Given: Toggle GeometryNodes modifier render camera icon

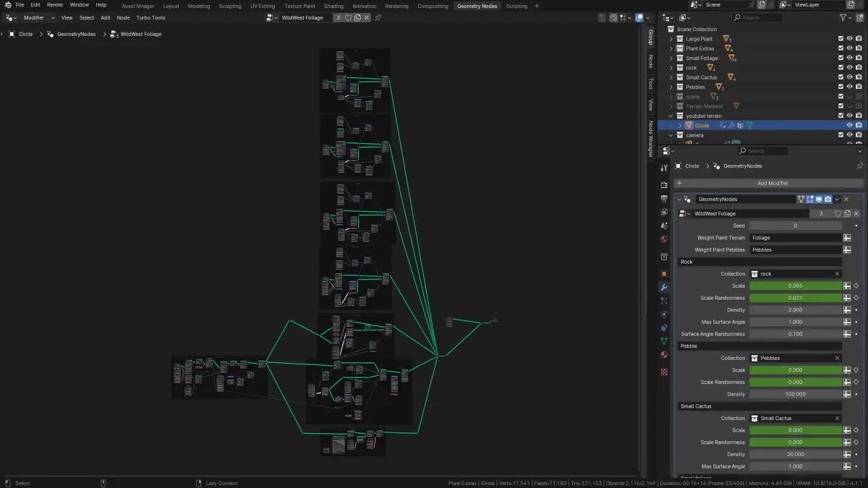Looking at the screenshot, I should click(x=828, y=199).
